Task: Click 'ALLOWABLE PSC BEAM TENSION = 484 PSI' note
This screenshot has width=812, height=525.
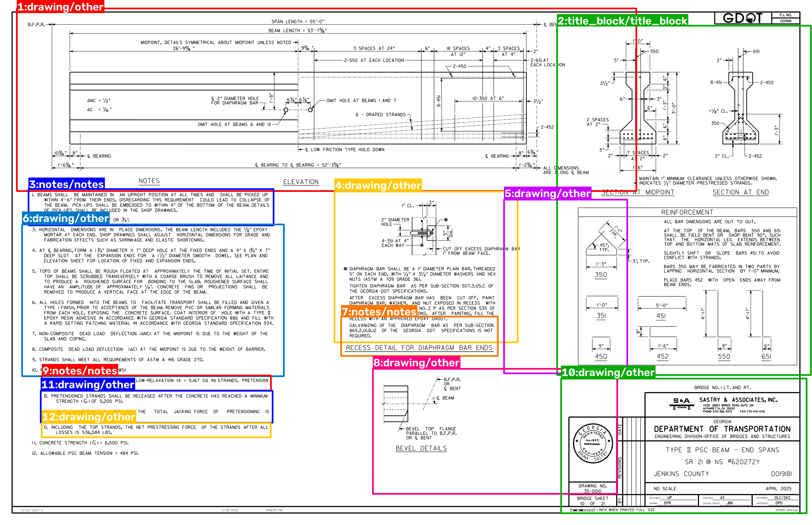Action: click(85, 453)
